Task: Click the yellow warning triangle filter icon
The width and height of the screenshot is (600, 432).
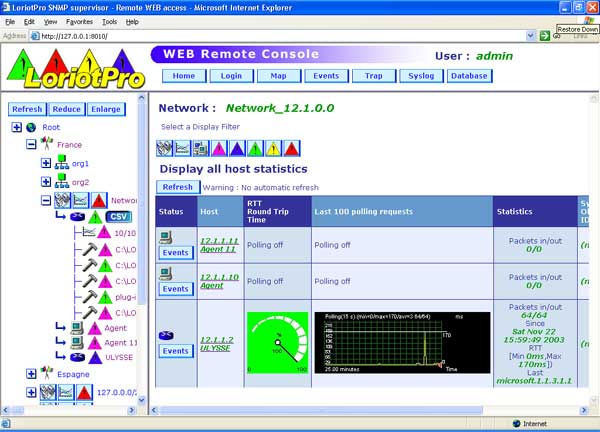Action: [273, 148]
